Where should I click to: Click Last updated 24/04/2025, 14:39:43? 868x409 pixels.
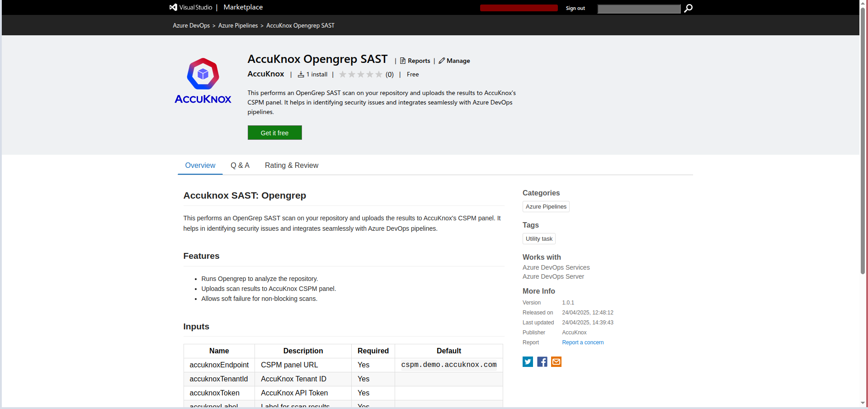point(588,323)
